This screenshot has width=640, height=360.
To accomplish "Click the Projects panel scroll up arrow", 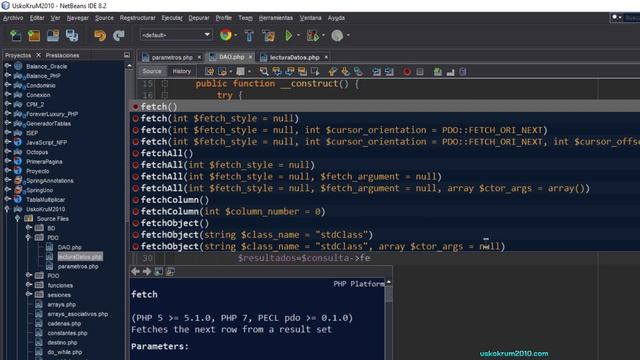I will pos(129,66).
